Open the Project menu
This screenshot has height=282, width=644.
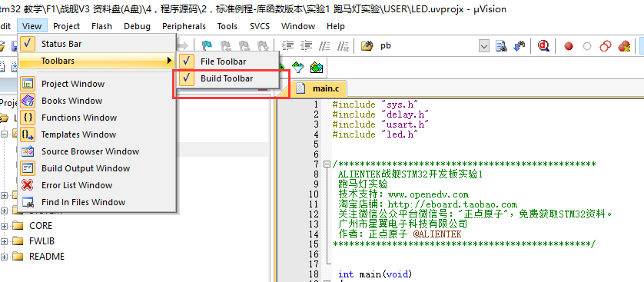67,26
